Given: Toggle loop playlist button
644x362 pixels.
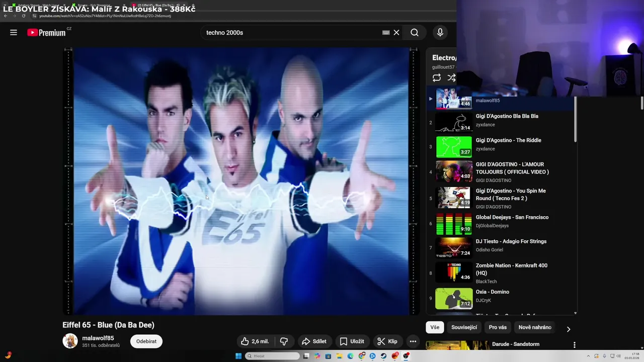Looking at the screenshot, I should click(x=437, y=78).
